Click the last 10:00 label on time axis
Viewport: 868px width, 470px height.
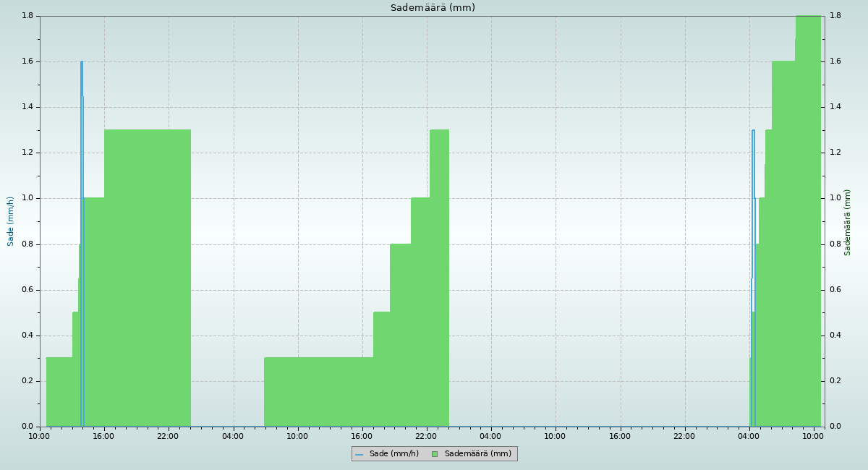click(814, 436)
